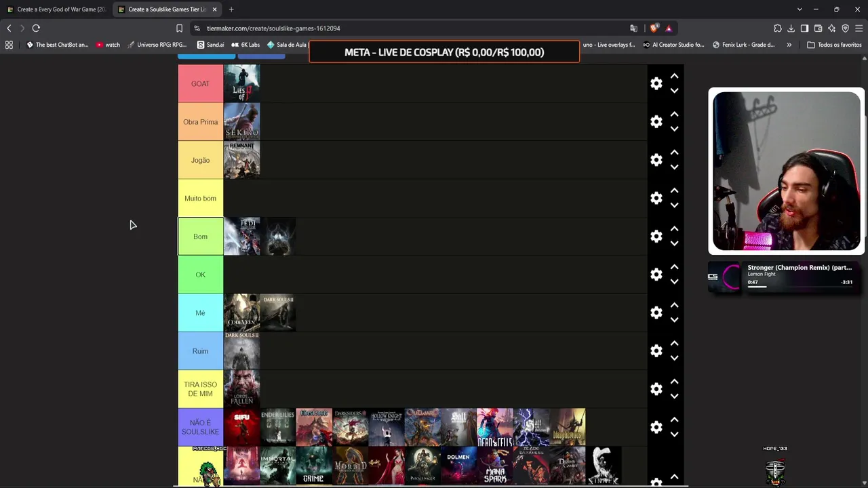The height and width of the screenshot is (488, 868).
Task: Move the Obra Prima tier row up
Action: [x=674, y=115]
